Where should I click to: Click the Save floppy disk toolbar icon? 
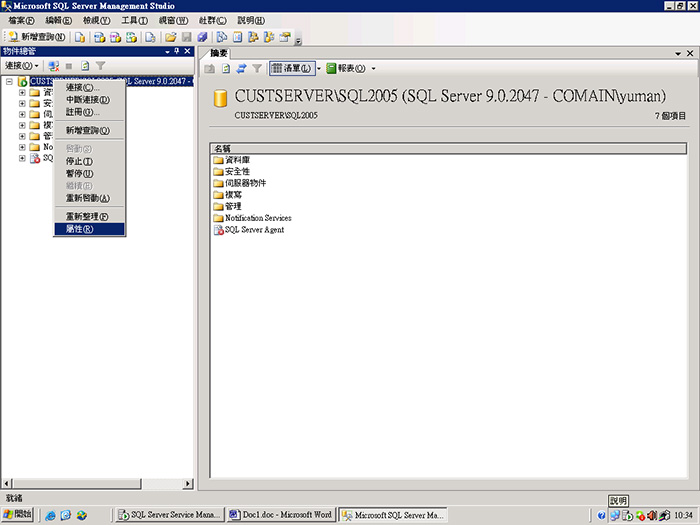(186, 37)
